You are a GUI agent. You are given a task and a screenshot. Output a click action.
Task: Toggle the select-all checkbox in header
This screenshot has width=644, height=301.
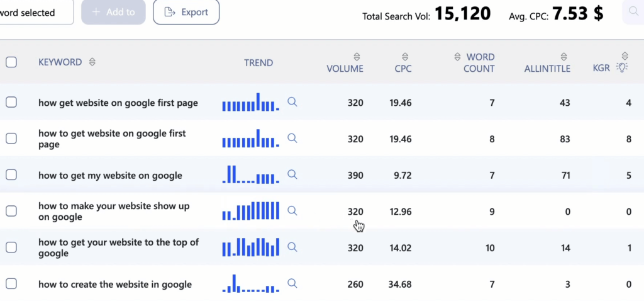point(11,62)
